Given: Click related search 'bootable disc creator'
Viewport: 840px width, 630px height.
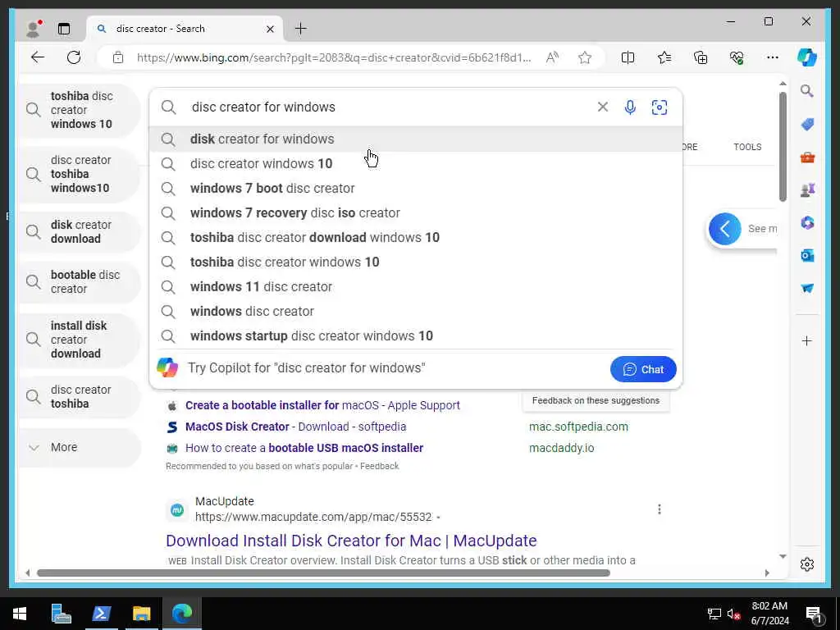Looking at the screenshot, I should 80,282.
